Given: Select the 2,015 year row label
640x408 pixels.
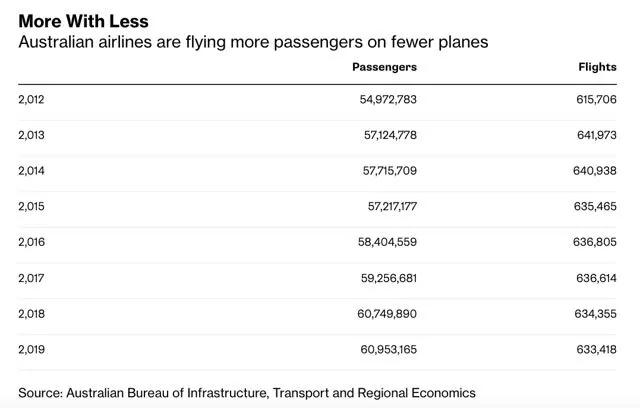Looking at the screenshot, I should tap(32, 206).
